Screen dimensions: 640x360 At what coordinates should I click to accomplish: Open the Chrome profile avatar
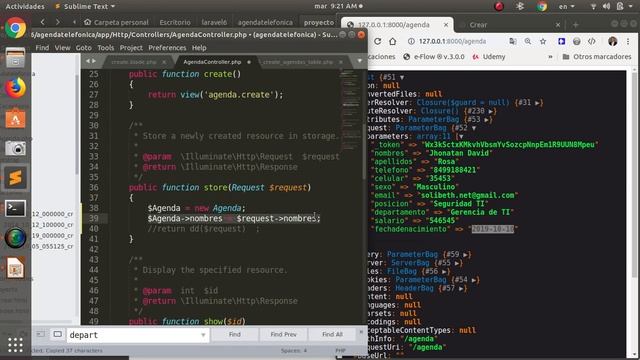[612, 41]
